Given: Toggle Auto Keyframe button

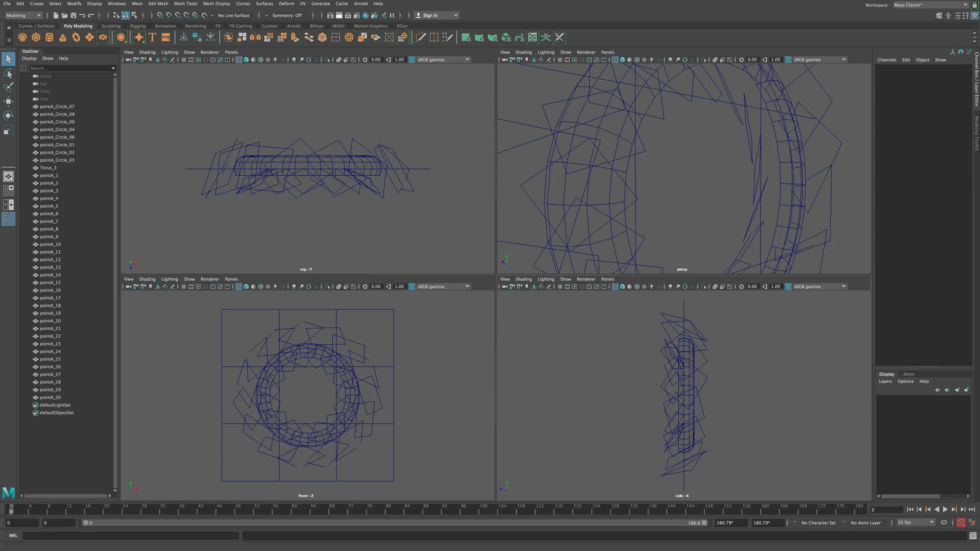Looking at the screenshot, I should click(x=961, y=522).
